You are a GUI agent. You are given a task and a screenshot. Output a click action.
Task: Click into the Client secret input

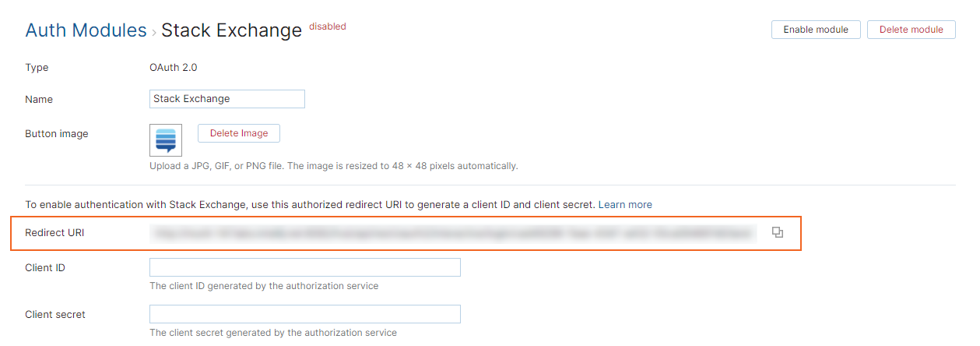(305, 314)
